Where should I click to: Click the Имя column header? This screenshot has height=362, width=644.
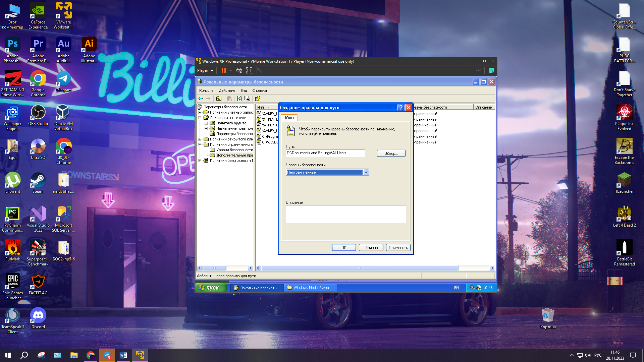pyautogui.click(x=267, y=107)
